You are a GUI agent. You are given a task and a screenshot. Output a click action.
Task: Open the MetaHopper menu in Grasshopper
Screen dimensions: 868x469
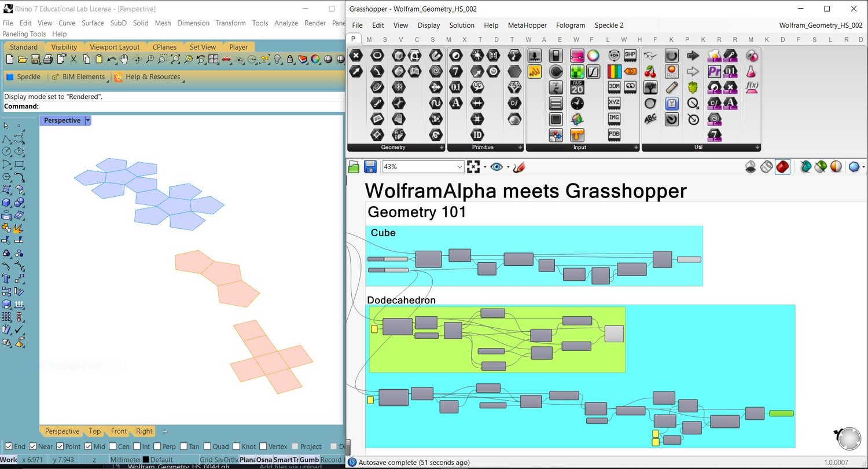527,25
